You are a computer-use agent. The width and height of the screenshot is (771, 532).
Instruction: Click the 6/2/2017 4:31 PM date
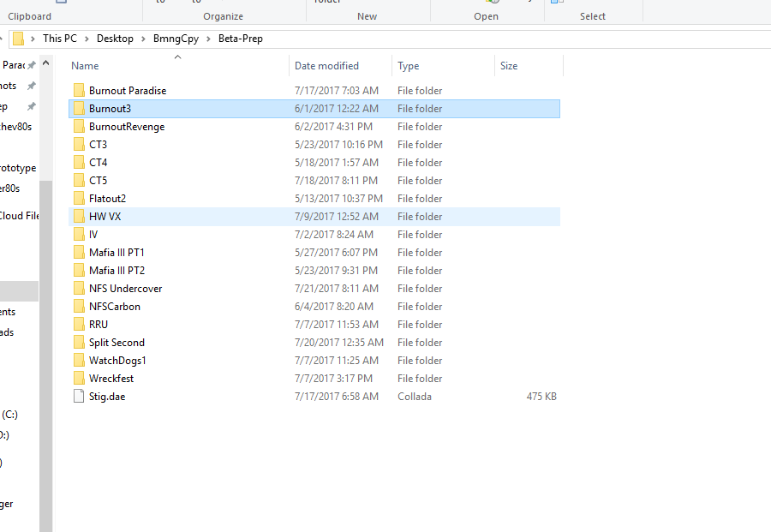coord(334,127)
